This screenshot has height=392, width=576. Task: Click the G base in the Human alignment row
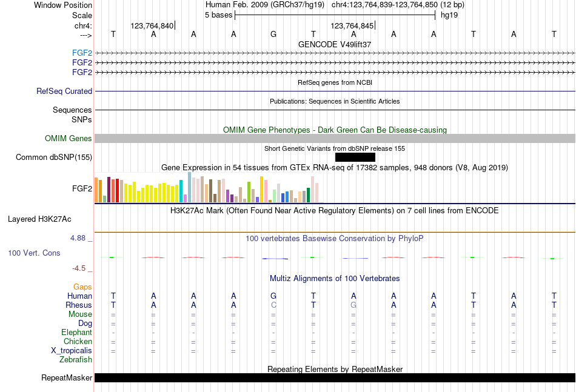click(x=273, y=296)
